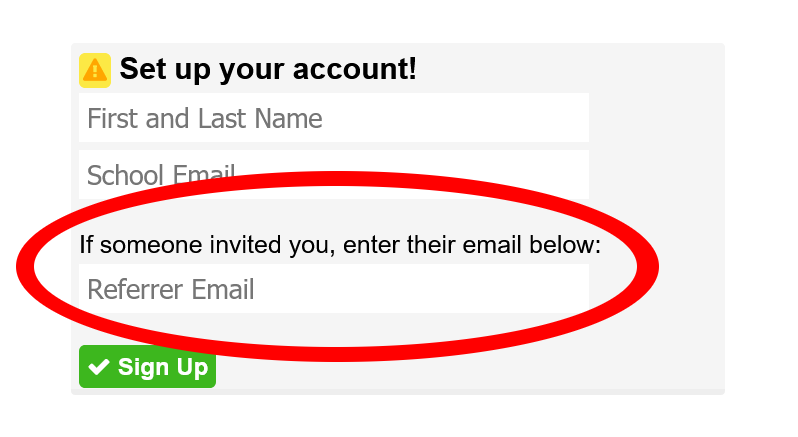
Task: Submit the form with Sign Up
Action: pyautogui.click(x=147, y=366)
